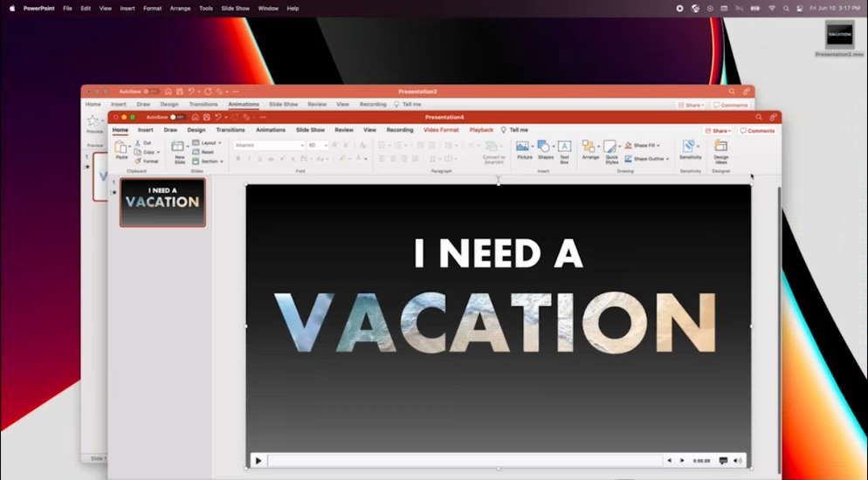Click the Cut scissors icon
The width and height of the screenshot is (868, 480).
(x=138, y=142)
